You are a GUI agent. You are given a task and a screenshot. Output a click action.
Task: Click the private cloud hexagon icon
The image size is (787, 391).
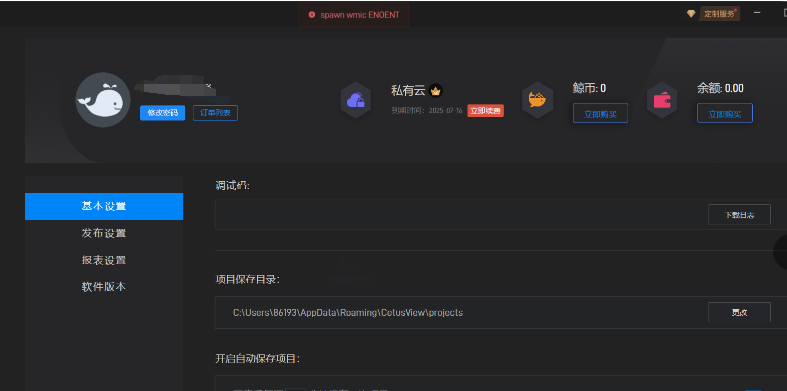(356, 100)
